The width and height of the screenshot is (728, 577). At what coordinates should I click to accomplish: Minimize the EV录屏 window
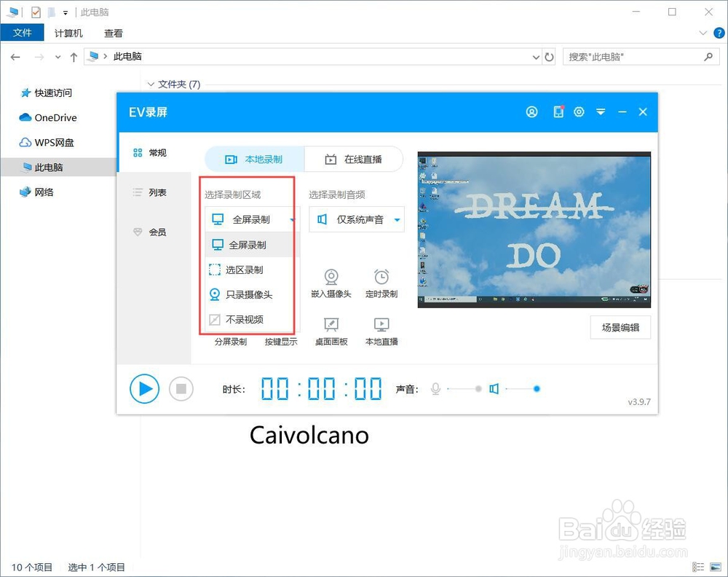tap(622, 112)
